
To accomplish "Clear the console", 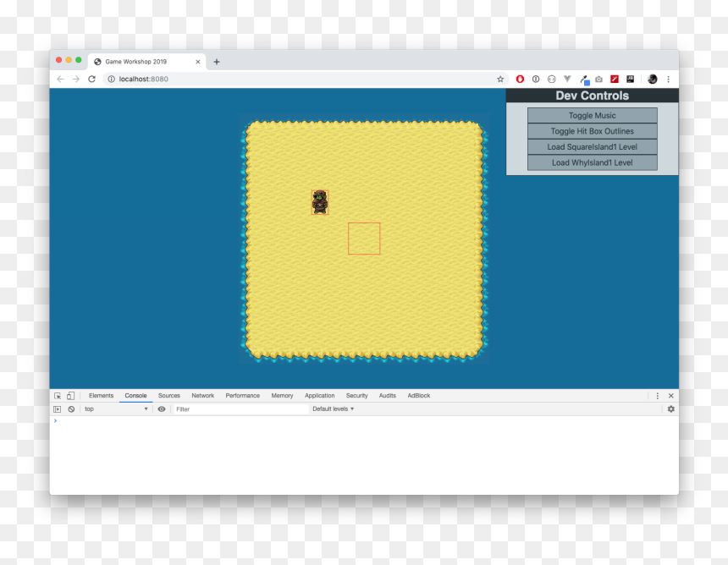I will point(71,409).
